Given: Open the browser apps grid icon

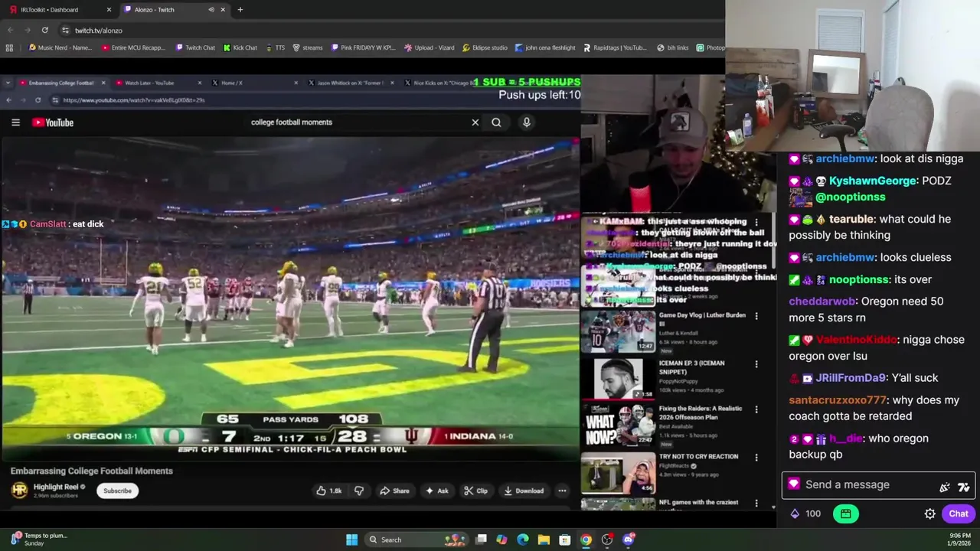Looking at the screenshot, I should click(9, 47).
